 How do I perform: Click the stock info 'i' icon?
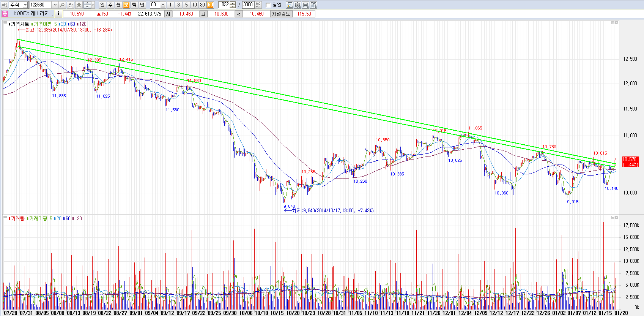58,14
